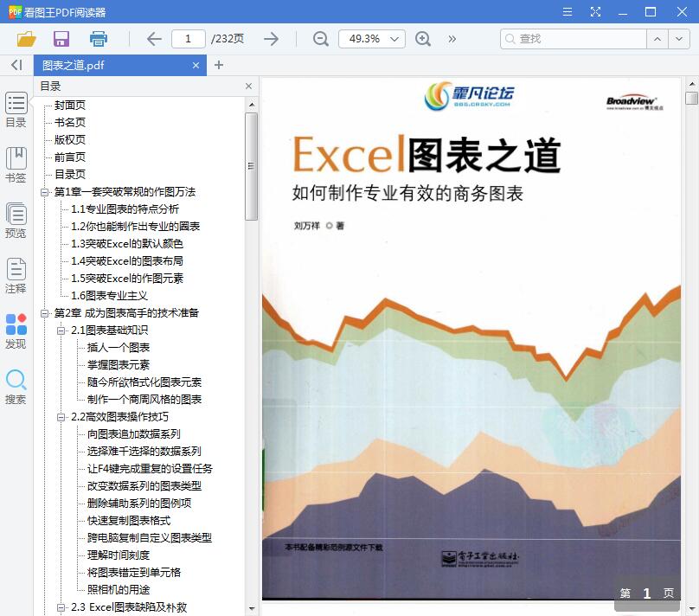Collapse the 2.2高效图表操作技巧 node
This screenshot has width=699, height=616.
click(61, 417)
